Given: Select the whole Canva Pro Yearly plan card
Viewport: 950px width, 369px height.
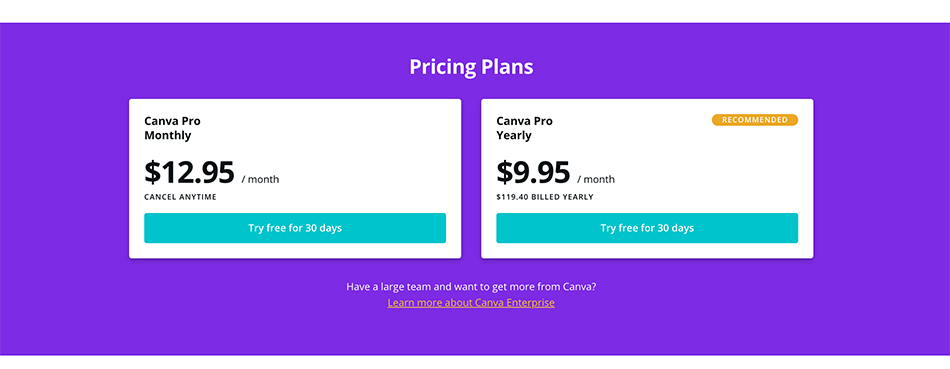Looking at the screenshot, I should click(x=647, y=179).
